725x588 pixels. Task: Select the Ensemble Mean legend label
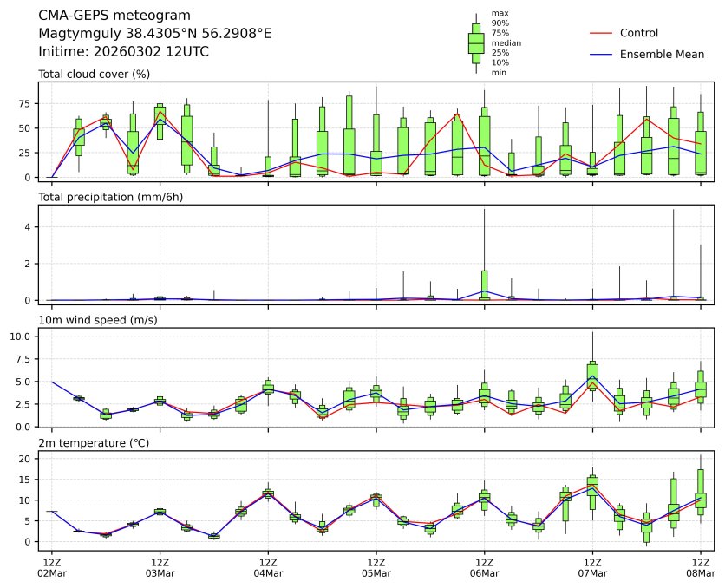662,55
